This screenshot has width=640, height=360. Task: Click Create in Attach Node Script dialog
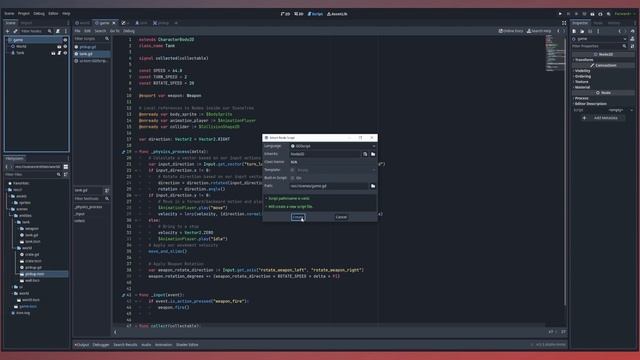pyautogui.click(x=298, y=217)
